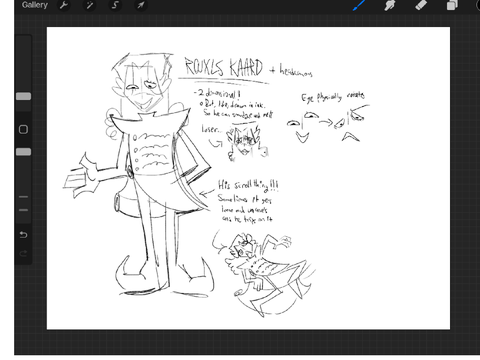The height and width of the screenshot is (360, 480).
Task: Click the '+ headcanons' handwritten label
Action: 291,70
